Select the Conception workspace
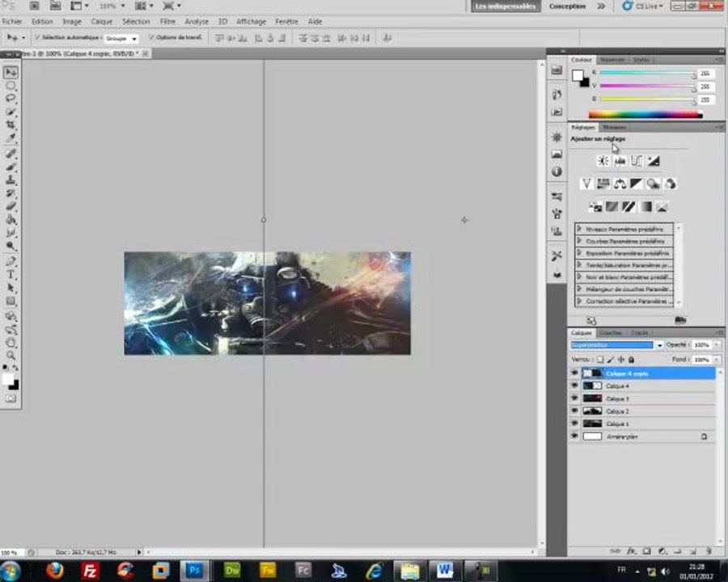Screen dimensions: 728x582 click(567, 6)
